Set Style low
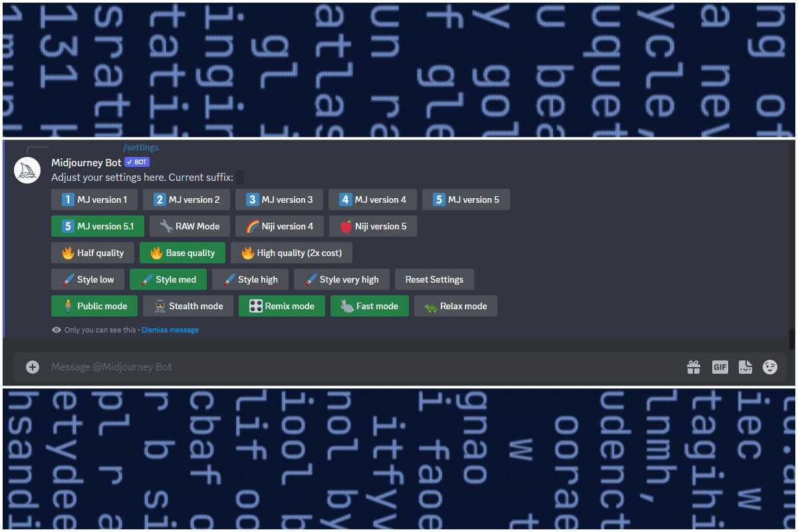 click(88, 279)
